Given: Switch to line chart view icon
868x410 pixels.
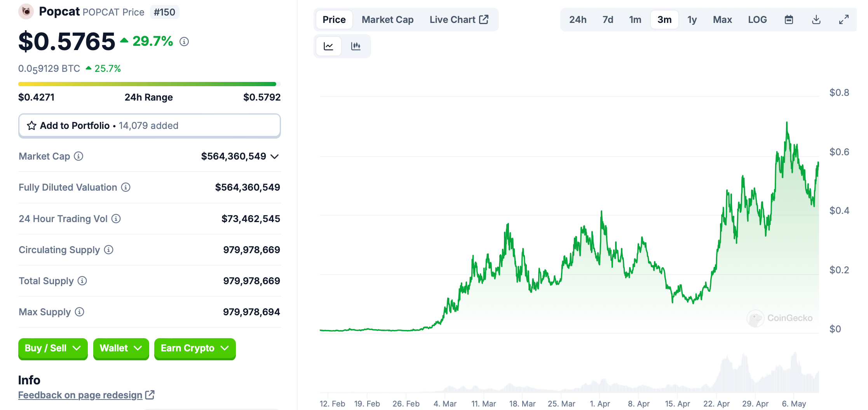Looking at the screenshot, I should [x=329, y=46].
